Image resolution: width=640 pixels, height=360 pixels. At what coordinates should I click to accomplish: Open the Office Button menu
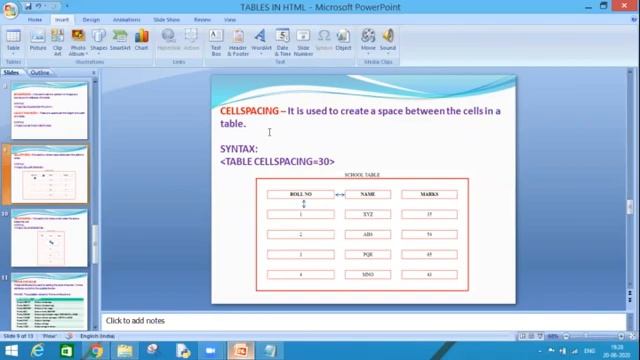[x=11, y=10]
